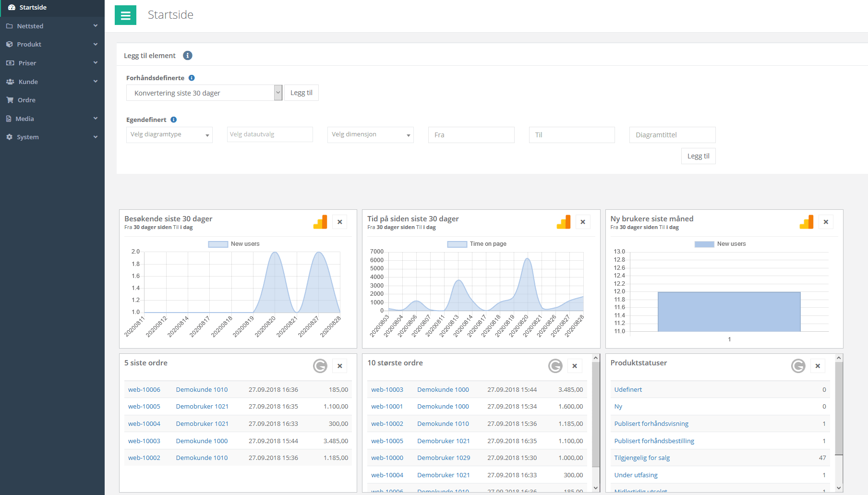Click the G icon on Produktstatuser
The height and width of the screenshot is (495, 868).
[798, 366]
